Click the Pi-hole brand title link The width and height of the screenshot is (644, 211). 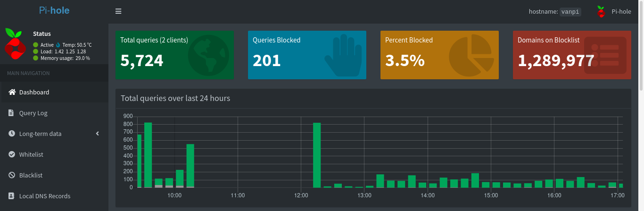pos(54,10)
